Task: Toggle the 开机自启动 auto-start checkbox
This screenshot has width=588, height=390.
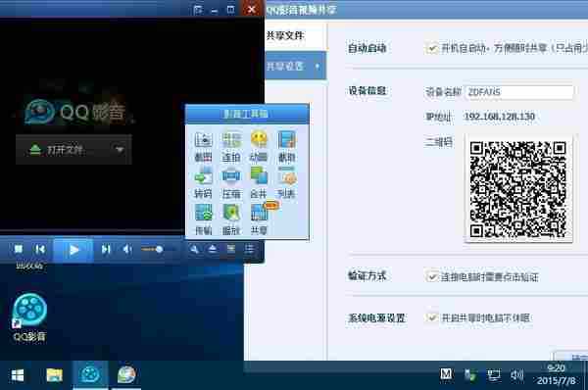Action: pos(432,48)
